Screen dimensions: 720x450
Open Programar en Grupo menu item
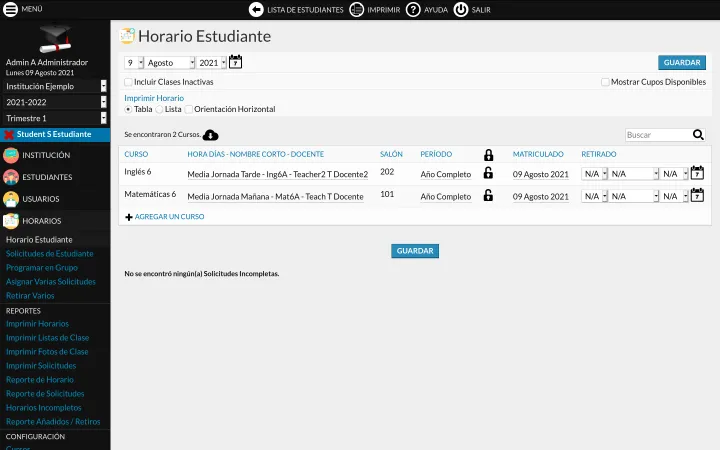(x=42, y=268)
